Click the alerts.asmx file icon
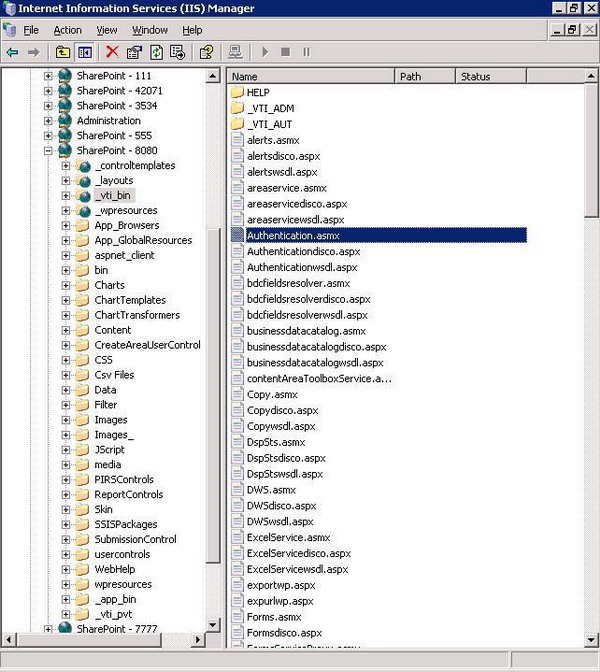The height and width of the screenshot is (672, 600). pos(237,140)
